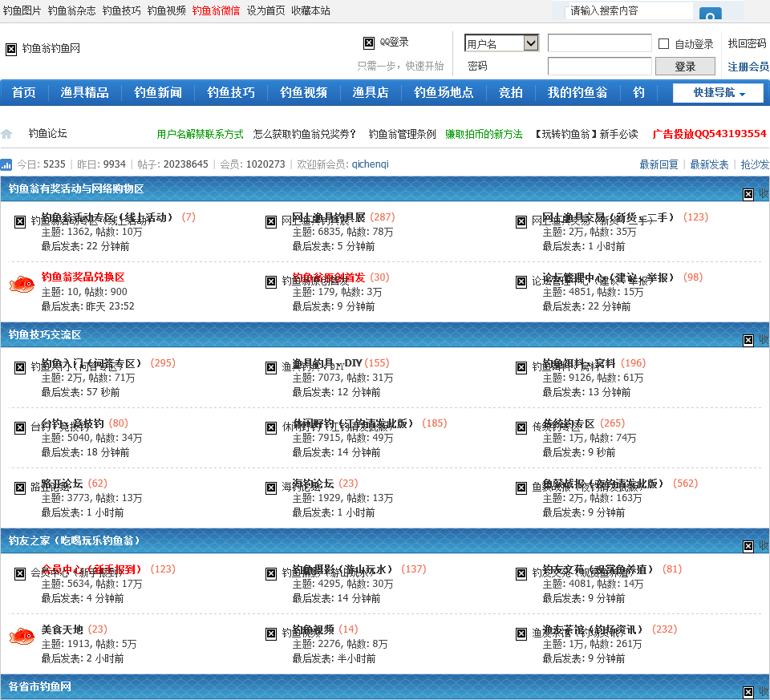Click the forum icon beside 网上渔具钓具展
Viewport: 770px width, 700px height.
point(271,222)
